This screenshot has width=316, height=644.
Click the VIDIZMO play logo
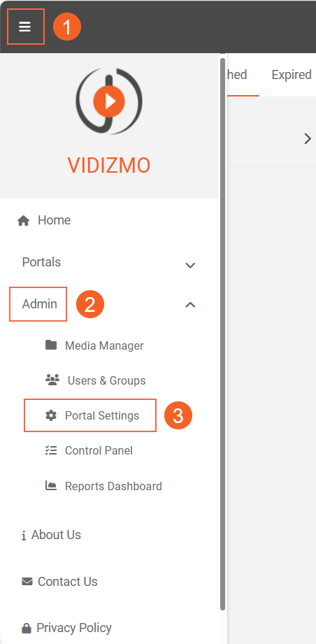[109, 101]
